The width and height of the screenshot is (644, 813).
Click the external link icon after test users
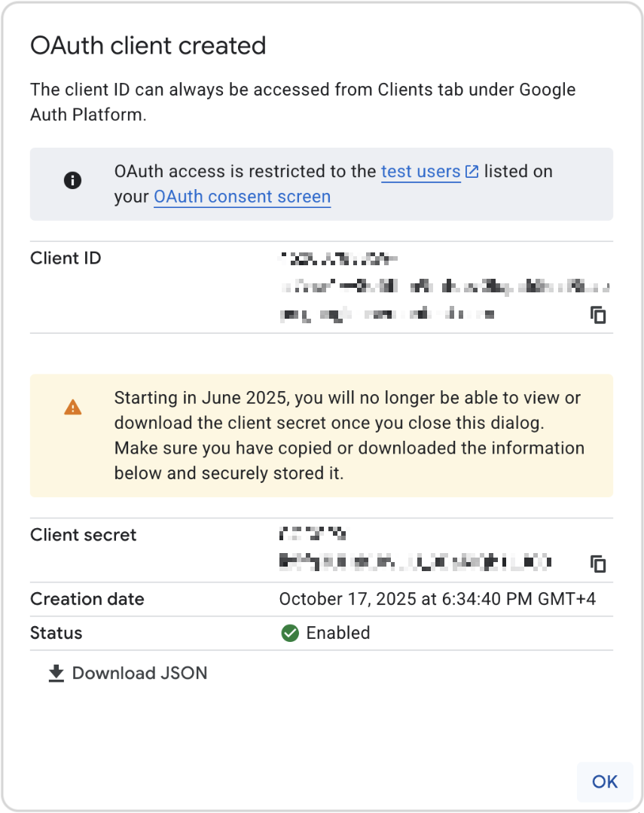pyautogui.click(x=472, y=171)
